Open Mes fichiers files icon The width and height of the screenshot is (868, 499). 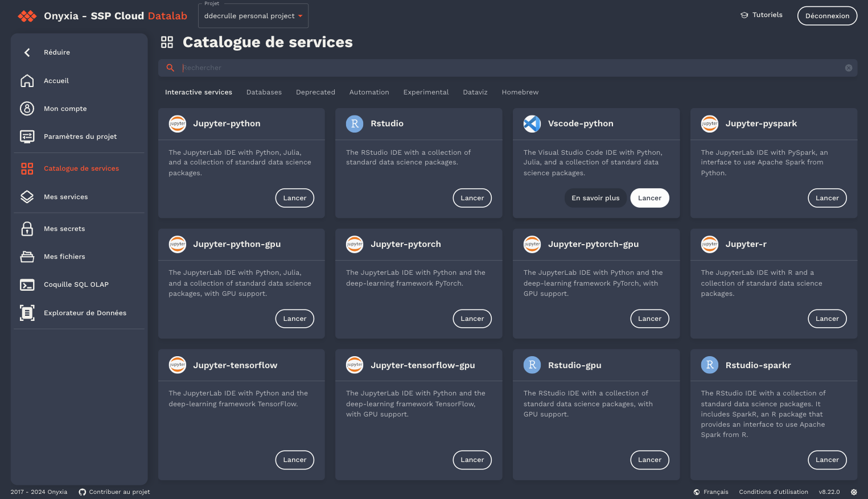(x=27, y=257)
